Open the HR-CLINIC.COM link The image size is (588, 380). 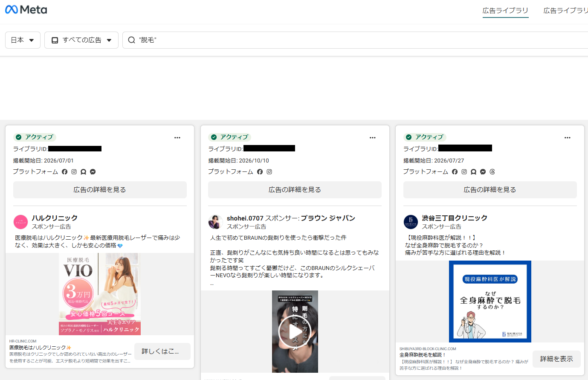click(23, 341)
